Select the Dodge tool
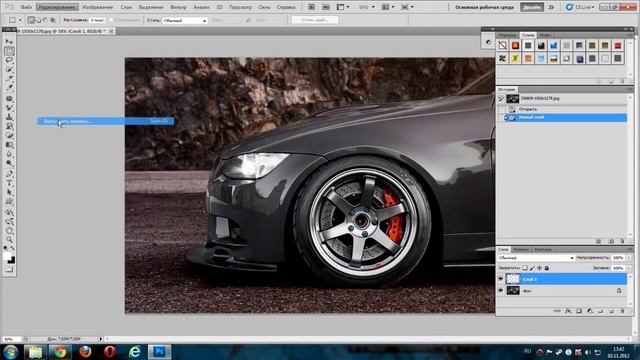Viewport: 640px width, 360px height. (9, 163)
